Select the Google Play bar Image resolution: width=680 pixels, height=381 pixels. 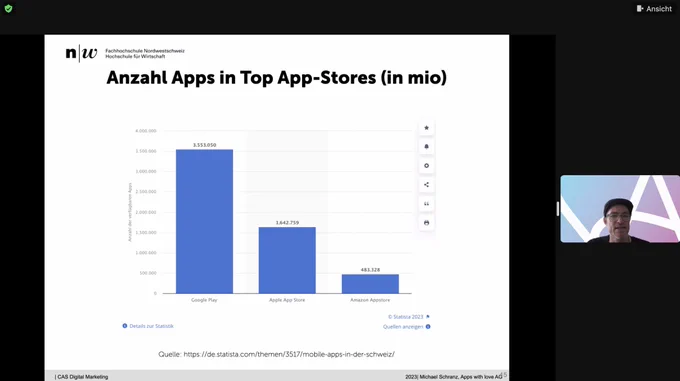204,221
